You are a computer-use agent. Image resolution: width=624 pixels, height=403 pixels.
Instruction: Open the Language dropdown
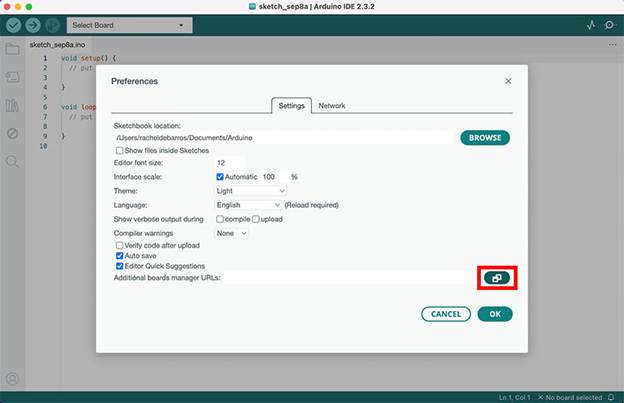coord(248,204)
